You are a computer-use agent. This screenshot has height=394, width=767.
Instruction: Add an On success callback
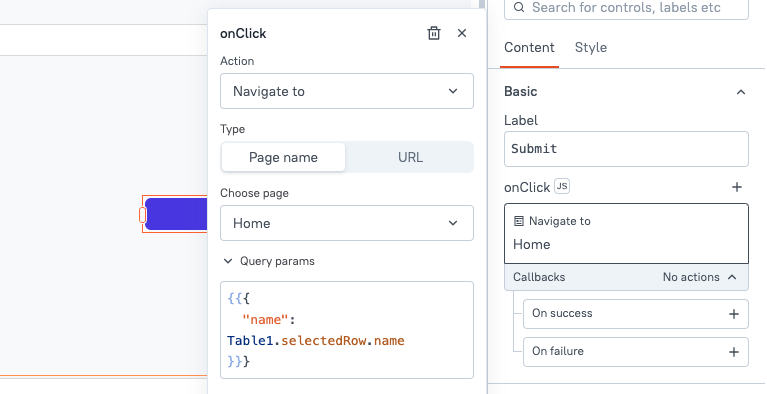point(734,314)
